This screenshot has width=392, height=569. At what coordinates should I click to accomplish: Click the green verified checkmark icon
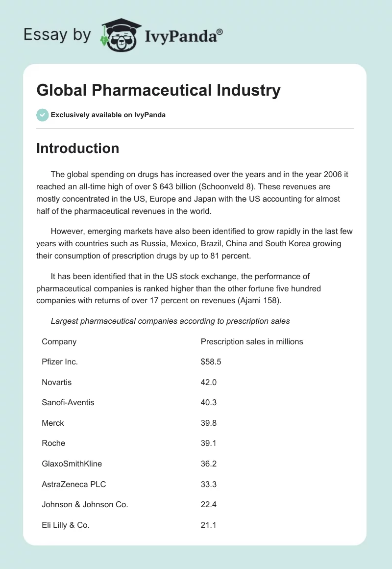[42, 115]
